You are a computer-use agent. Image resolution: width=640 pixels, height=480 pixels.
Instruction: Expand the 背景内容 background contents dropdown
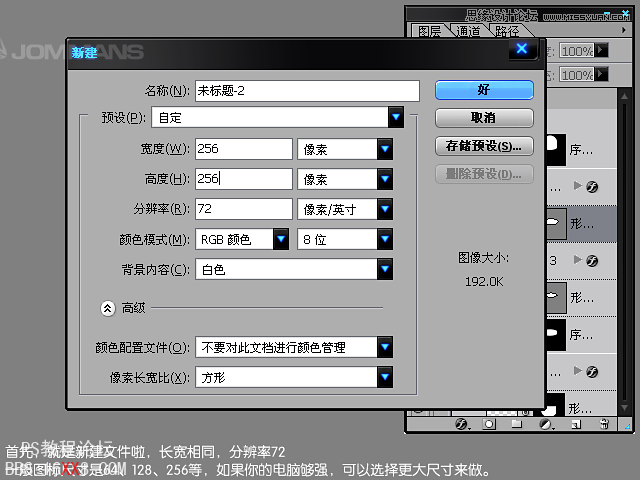point(385,269)
